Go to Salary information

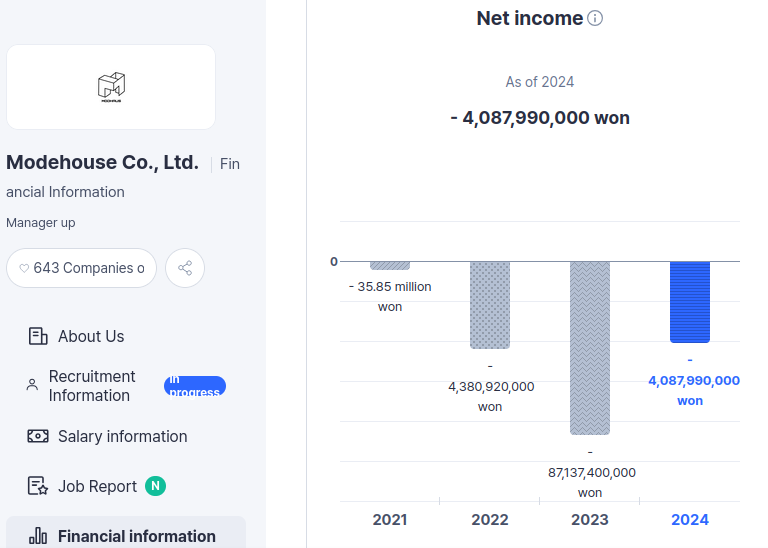click(126, 436)
